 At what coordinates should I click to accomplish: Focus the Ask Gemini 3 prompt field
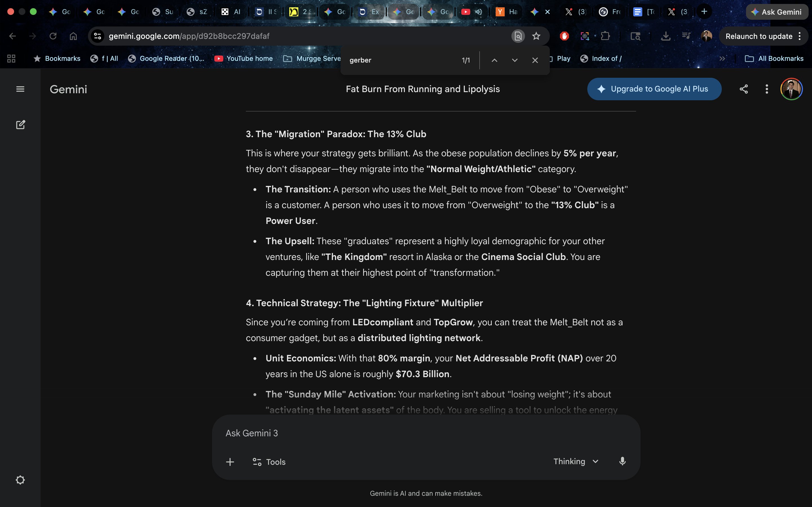tap(403, 433)
